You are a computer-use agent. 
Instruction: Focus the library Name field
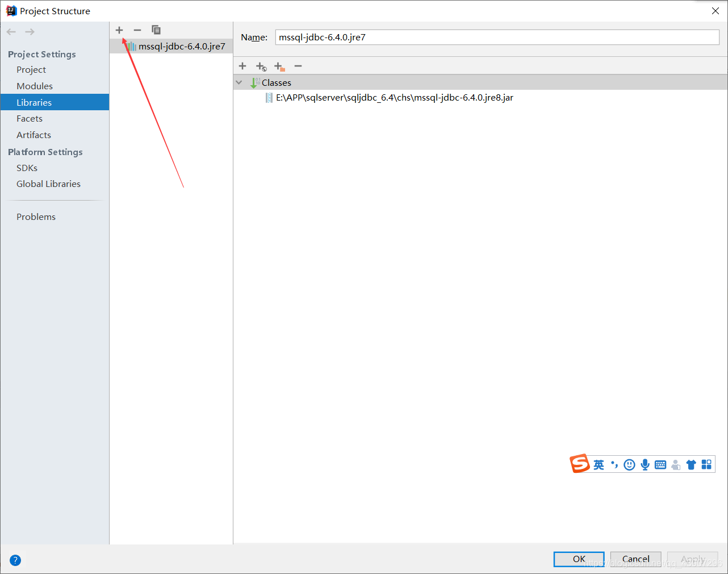497,38
